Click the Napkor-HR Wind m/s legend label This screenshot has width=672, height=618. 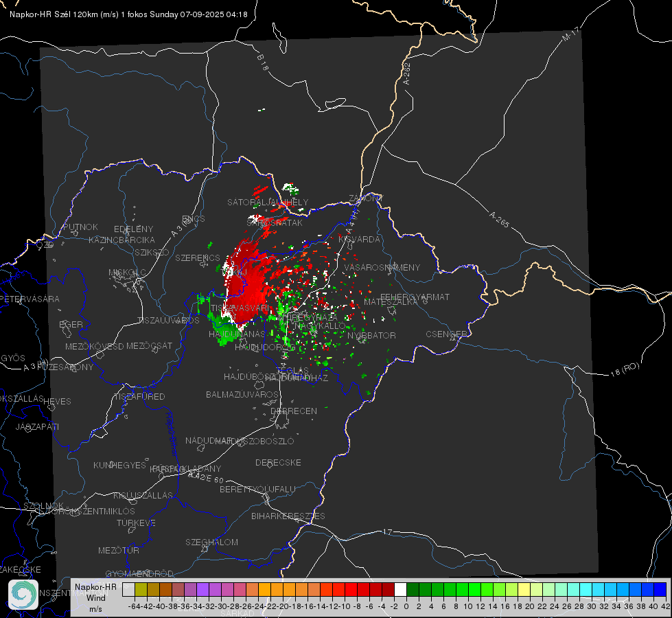(95, 597)
